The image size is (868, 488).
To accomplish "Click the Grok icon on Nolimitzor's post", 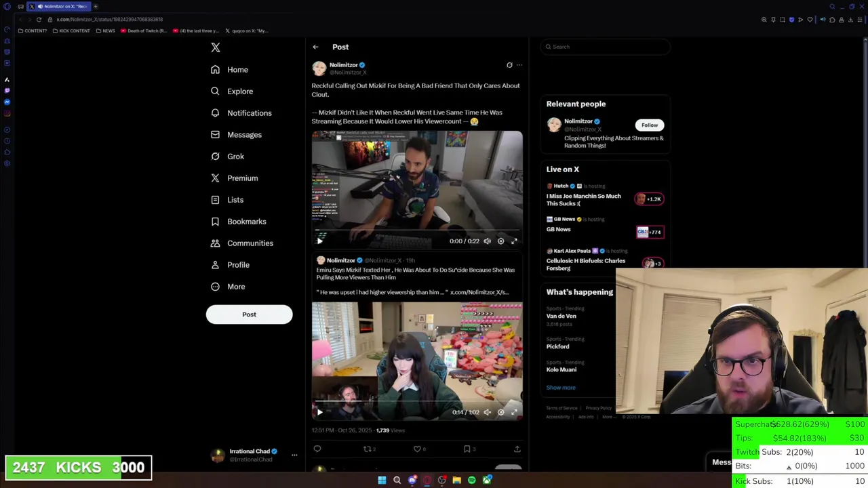I will pos(509,65).
